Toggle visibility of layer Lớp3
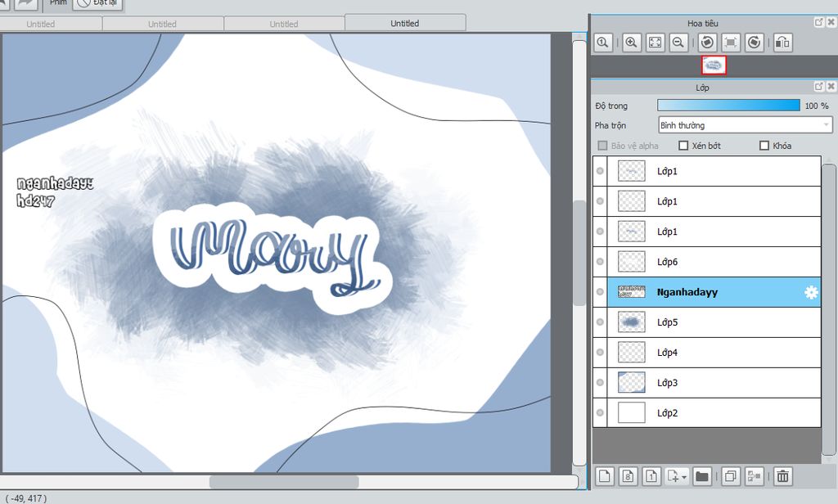Image resolution: width=838 pixels, height=504 pixels. point(600,383)
